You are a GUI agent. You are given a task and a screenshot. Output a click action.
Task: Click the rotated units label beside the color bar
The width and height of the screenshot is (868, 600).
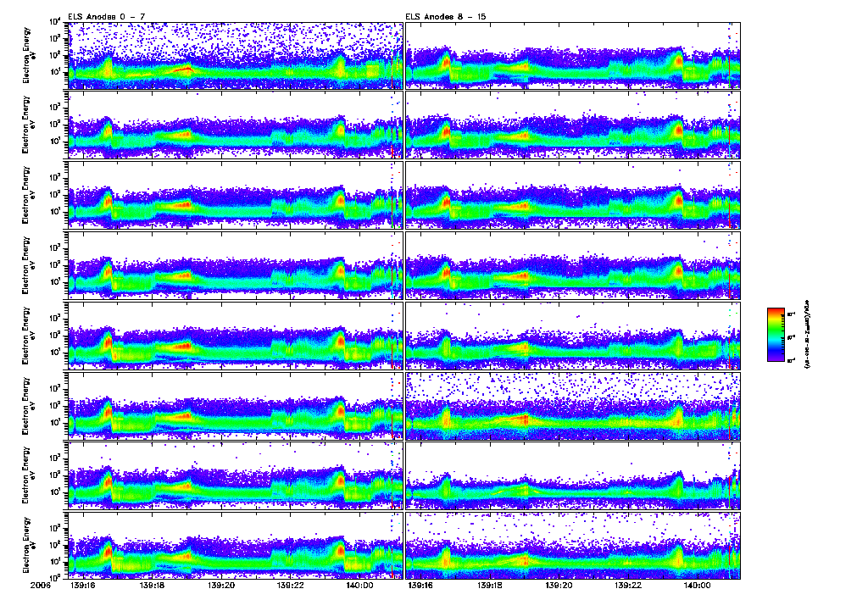(x=807, y=335)
